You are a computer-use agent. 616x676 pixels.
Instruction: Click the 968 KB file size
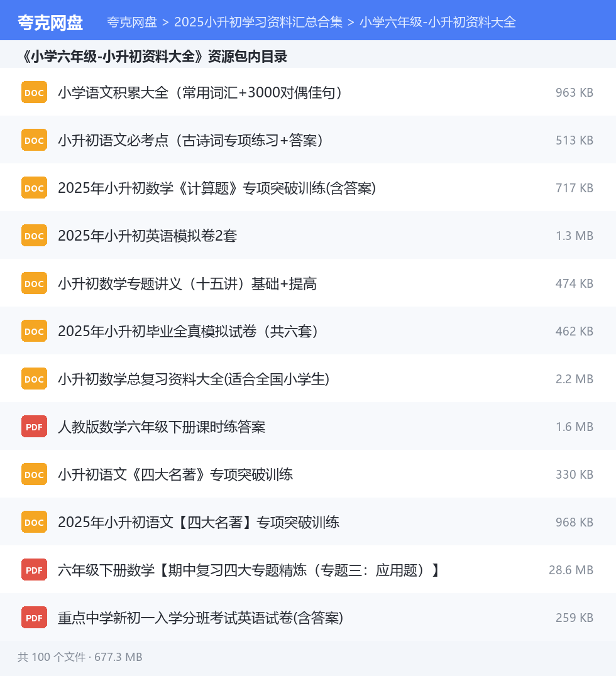[x=574, y=522]
